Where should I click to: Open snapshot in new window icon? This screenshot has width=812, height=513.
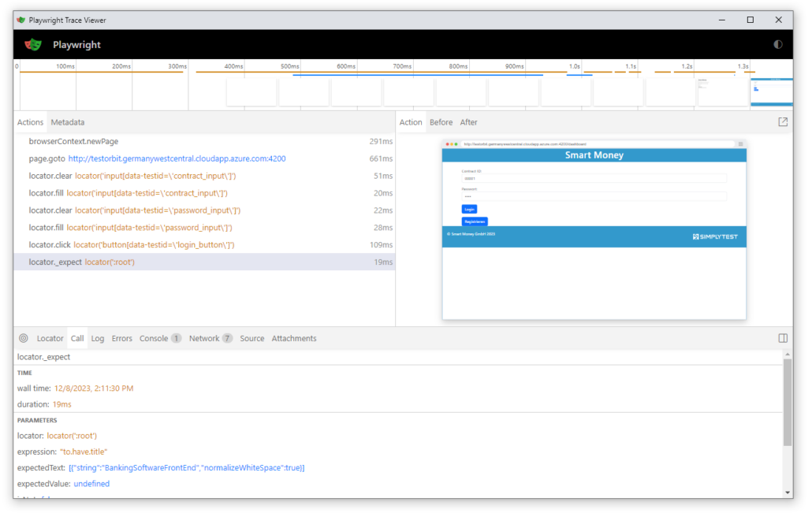pyautogui.click(x=783, y=122)
